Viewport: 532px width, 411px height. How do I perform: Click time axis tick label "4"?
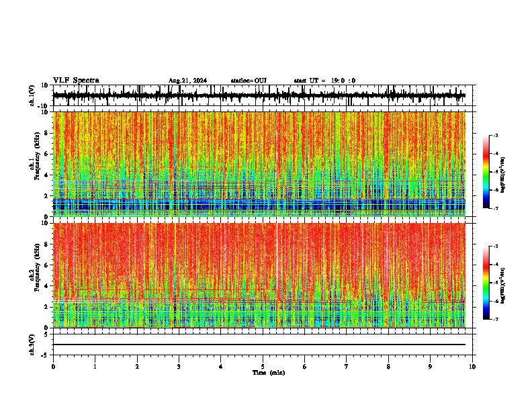221,367
